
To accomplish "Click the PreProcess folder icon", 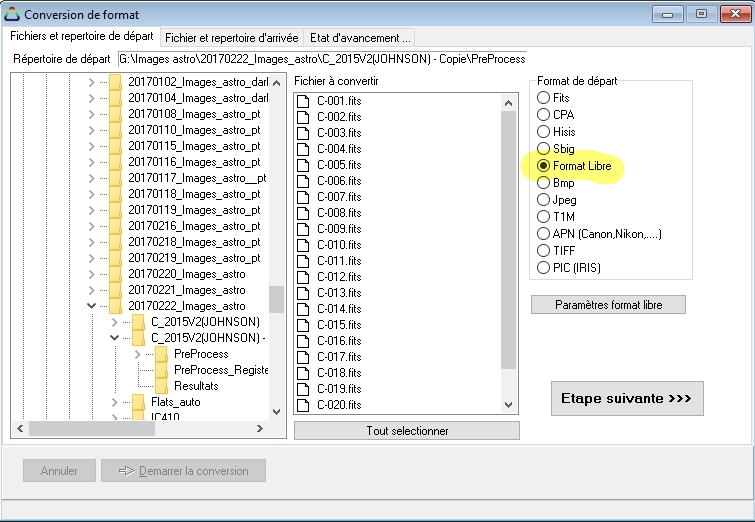I will [161, 354].
